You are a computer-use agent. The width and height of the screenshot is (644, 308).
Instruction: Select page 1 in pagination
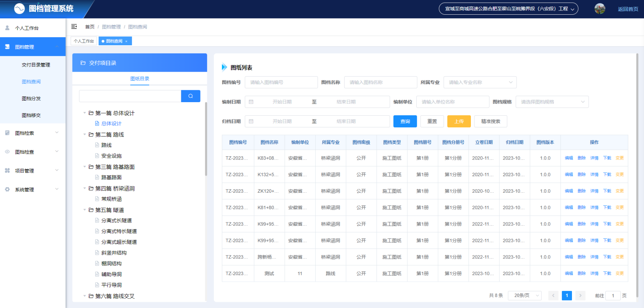[567, 296]
